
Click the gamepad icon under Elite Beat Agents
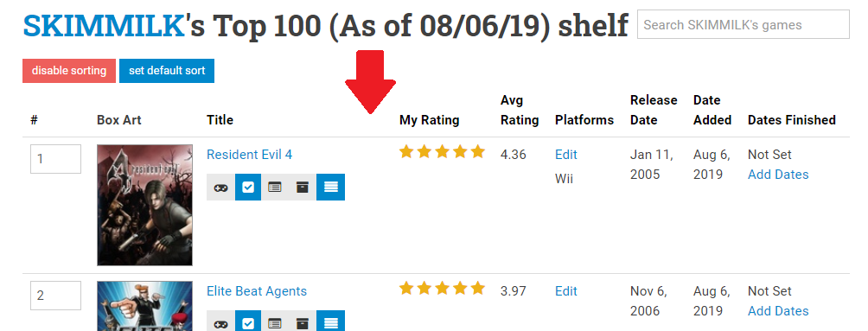pyautogui.click(x=220, y=321)
